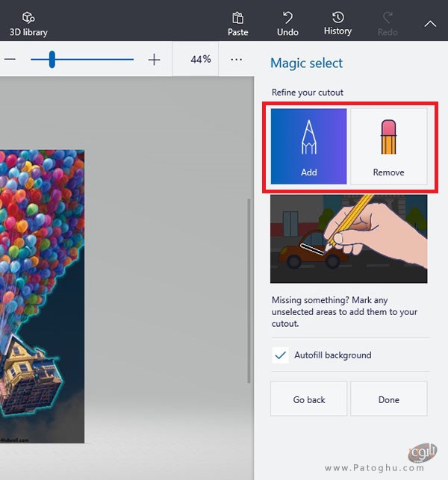The height and width of the screenshot is (480, 448).
Task: Click the Redo toolbar button
Action: tap(388, 24)
